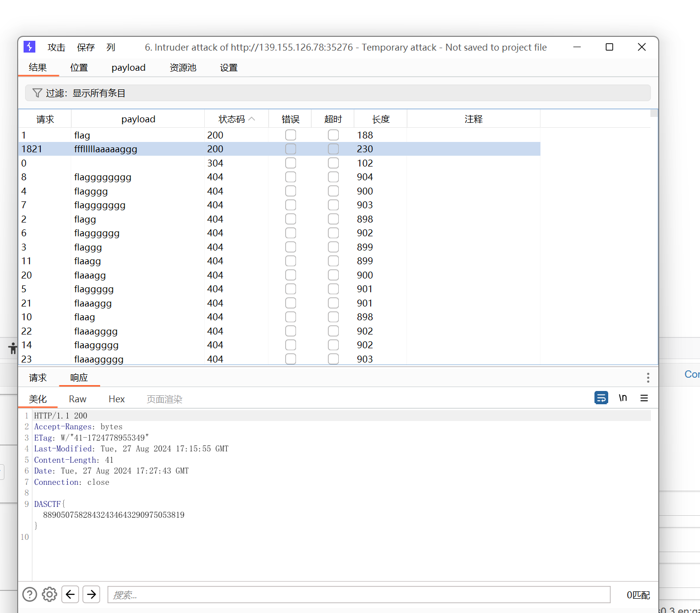Switch to payload tab

pyautogui.click(x=129, y=67)
